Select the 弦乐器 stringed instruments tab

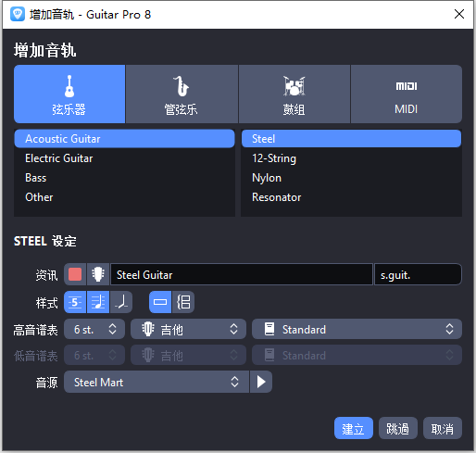pyautogui.click(x=69, y=94)
